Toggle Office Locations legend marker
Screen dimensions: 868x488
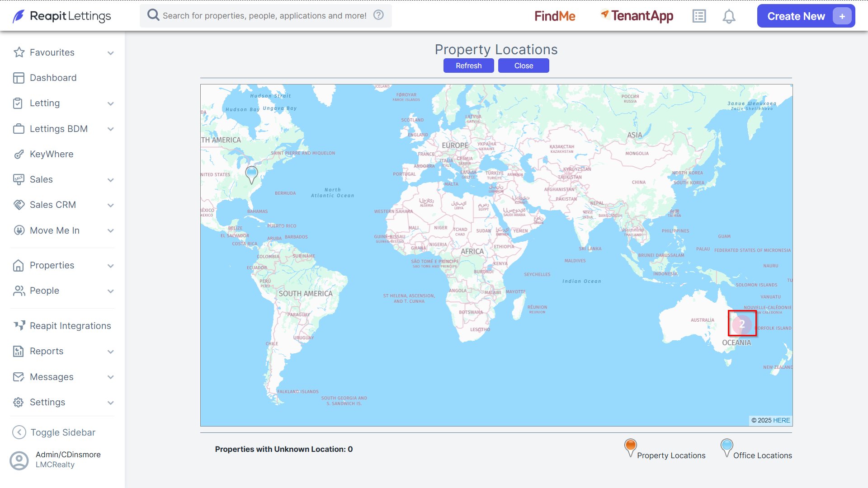[726, 448]
